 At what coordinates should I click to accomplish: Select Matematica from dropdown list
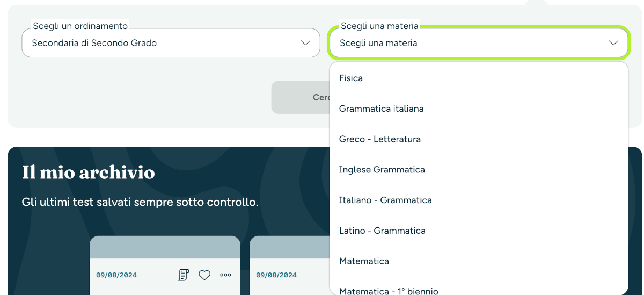pyautogui.click(x=478, y=262)
